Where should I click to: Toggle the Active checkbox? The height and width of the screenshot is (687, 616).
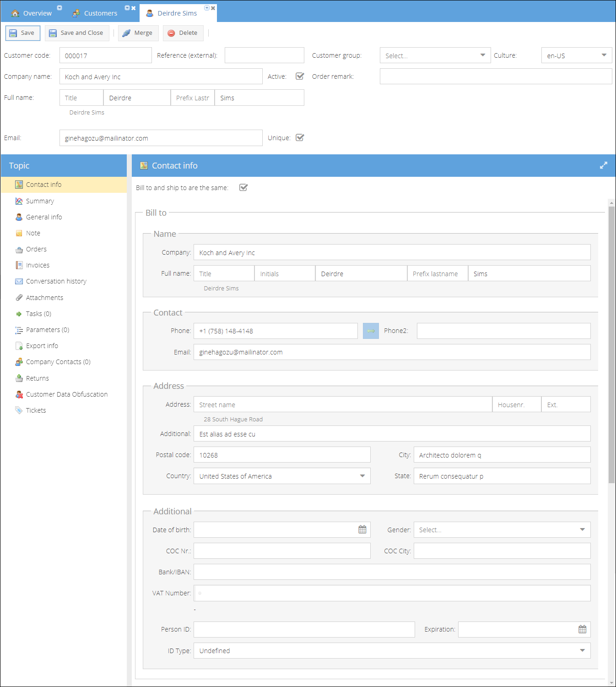coord(300,76)
